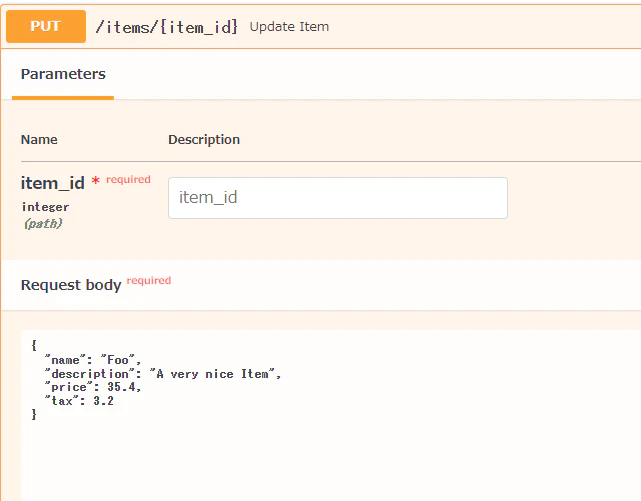Click the "description" line in JSON body
Image resolution: width=641 pixels, height=501 pixels.
click(x=163, y=374)
